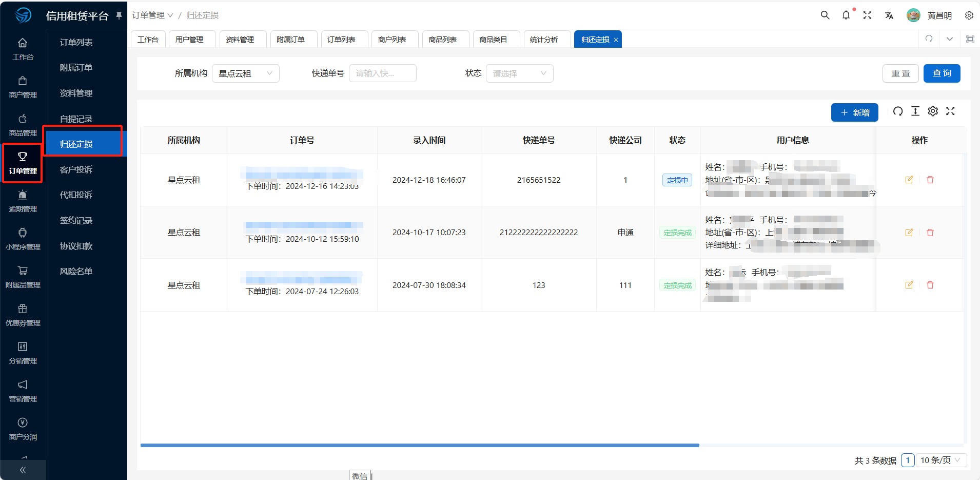Click the 新增 add button

pos(855,112)
